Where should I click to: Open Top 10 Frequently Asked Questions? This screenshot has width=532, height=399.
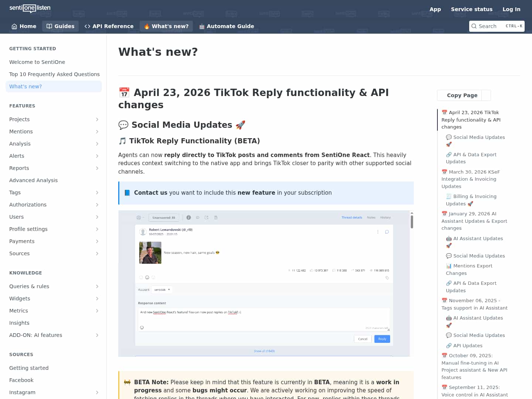[54, 74]
